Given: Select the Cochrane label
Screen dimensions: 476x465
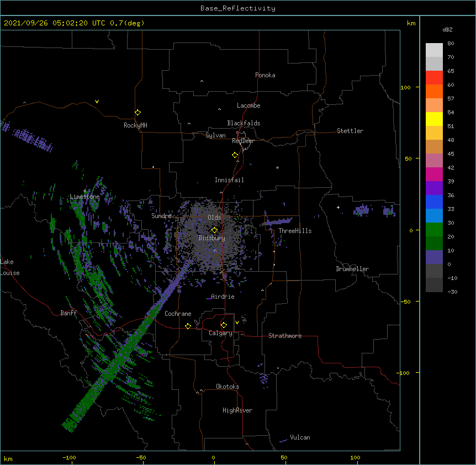Looking at the screenshot, I should coord(178,314).
